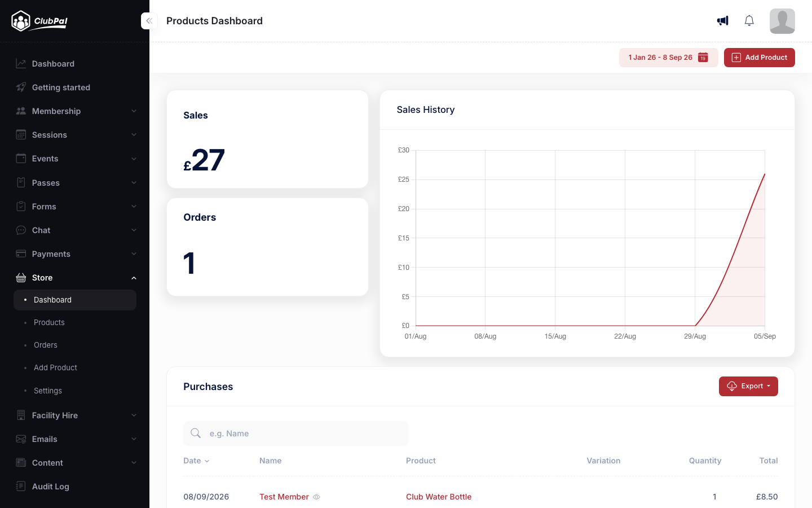Viewport: 812px width, 508px height.
Task: Click the Sessions calendar icon
Action: click(x=21, y=135)
